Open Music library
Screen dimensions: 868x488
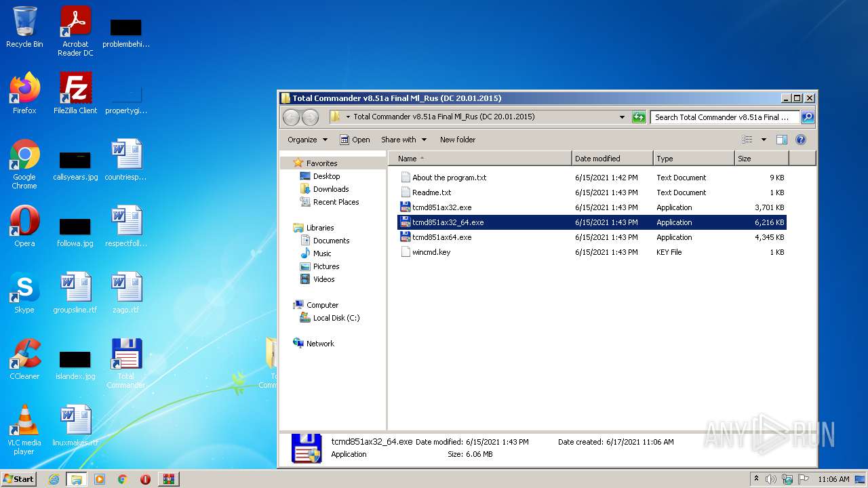[322, 253]
